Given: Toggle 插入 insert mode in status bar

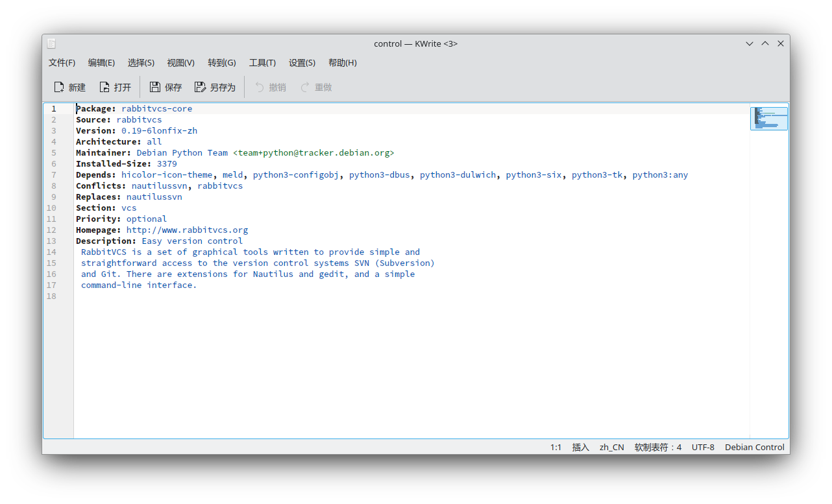Looking at the screenshot, I should (x=580, y=447).
